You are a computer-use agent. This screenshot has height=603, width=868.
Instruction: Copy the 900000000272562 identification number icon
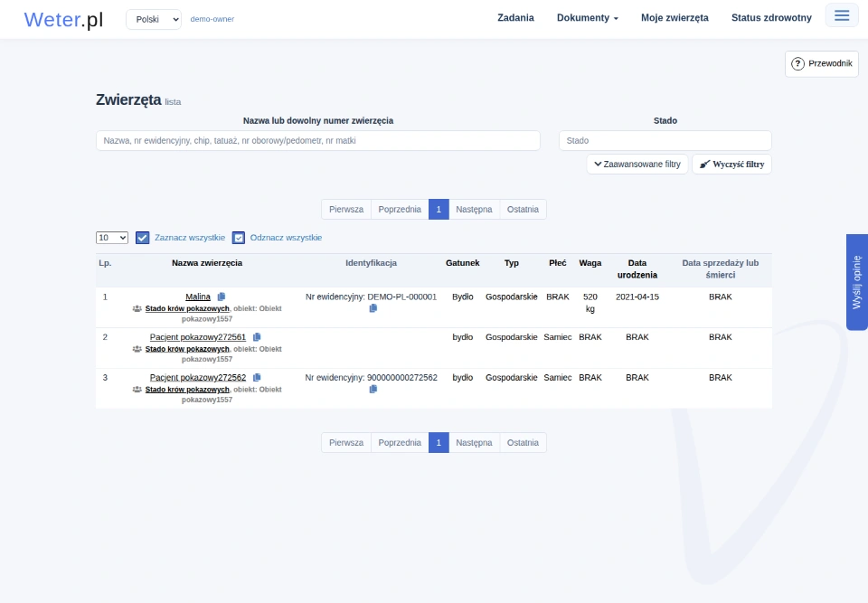click(x=373, y=390)
